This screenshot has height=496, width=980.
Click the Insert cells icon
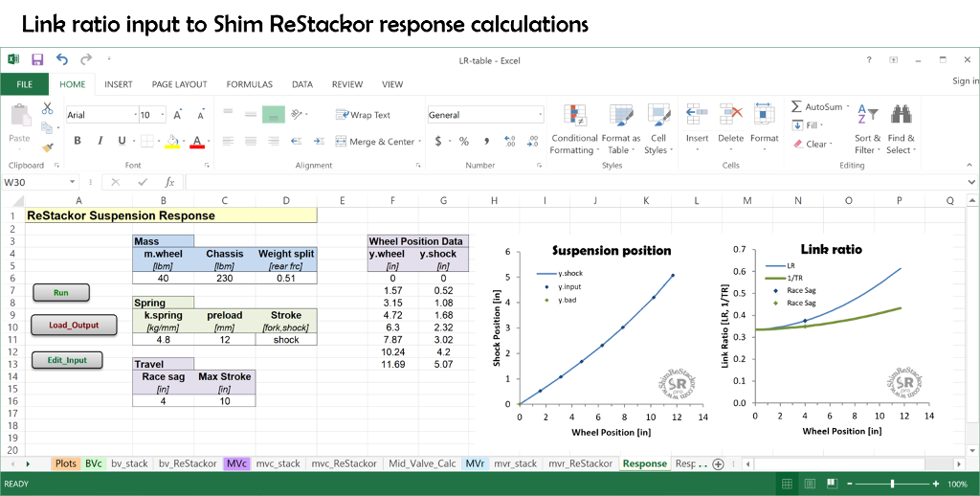[x=697, y=115]
